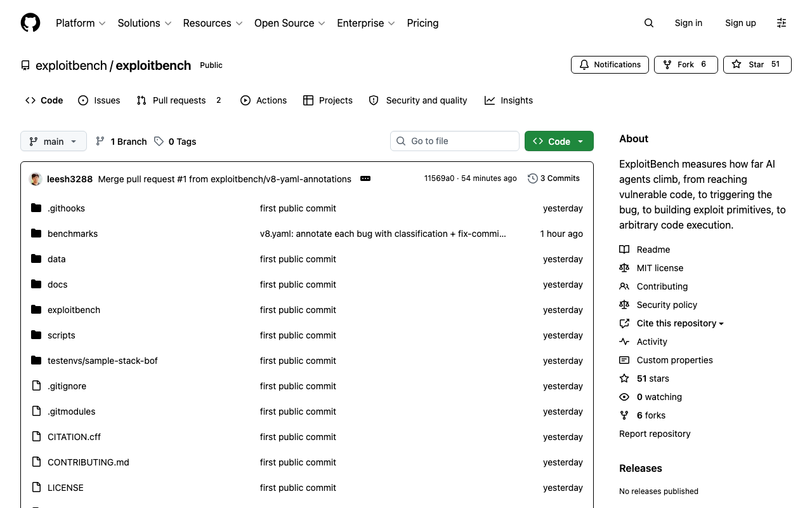The height and width of the screenshot is (508, 812).
Task: Expand the Enterprise menu
Action: coord(366,23)
